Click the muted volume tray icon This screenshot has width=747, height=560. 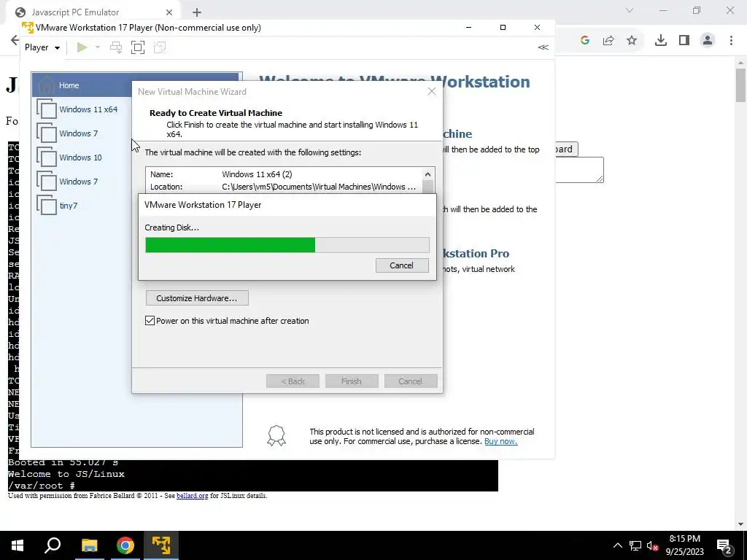pyautogui.click(x=653, y=545)
